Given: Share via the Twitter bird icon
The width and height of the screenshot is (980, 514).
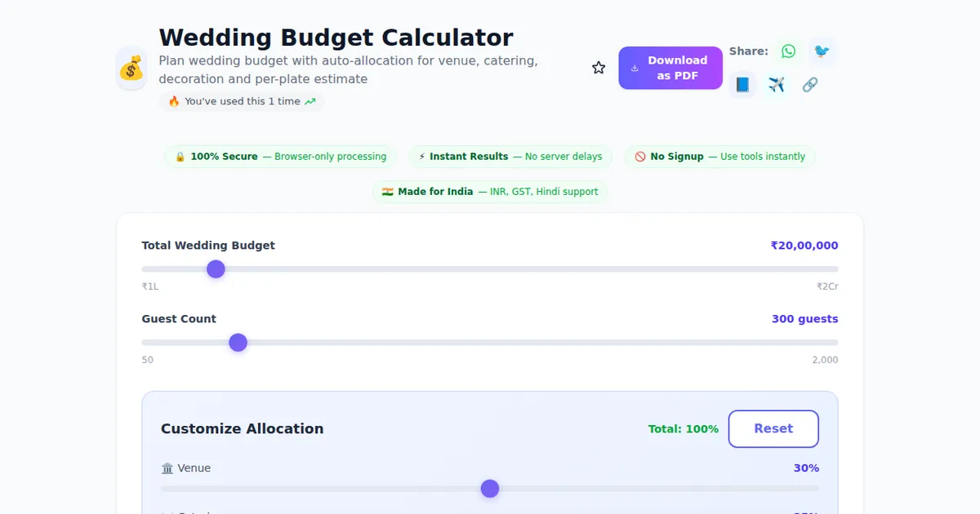Looking at the screenshot, I should (x=822, y=51).
